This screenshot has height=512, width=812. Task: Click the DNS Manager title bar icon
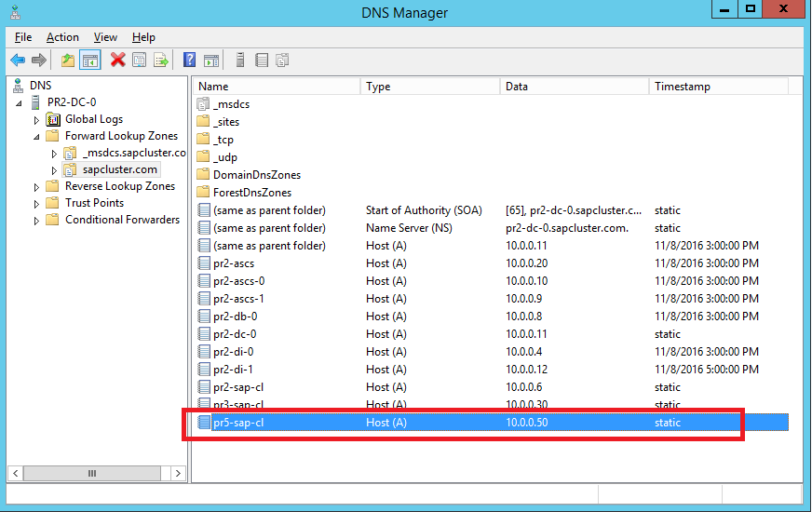pyautogui.click(x=15, y=11)
